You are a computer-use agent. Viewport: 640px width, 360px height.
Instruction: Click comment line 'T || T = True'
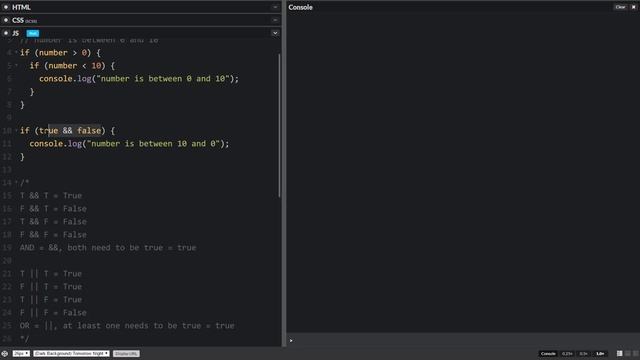click(x=51, y=274)
